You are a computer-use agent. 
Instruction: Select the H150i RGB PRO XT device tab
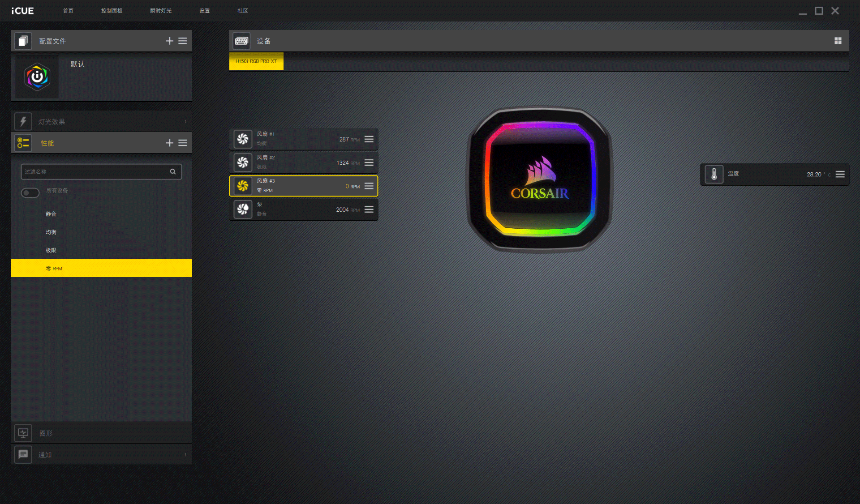(x=256, y=61)
